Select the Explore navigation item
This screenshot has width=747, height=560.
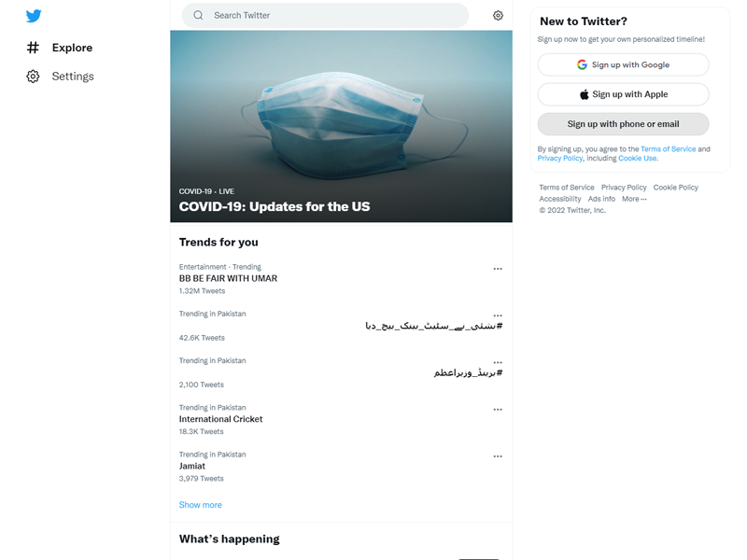point(60,48)
